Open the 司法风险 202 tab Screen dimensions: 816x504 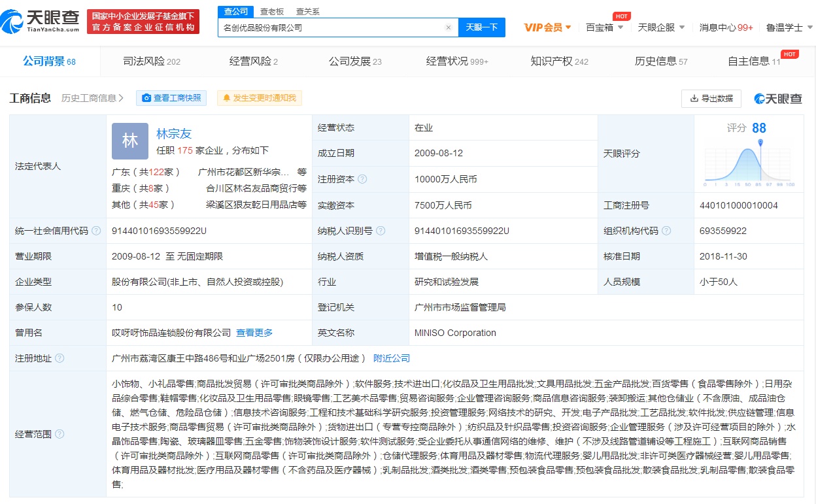(152, 61)
